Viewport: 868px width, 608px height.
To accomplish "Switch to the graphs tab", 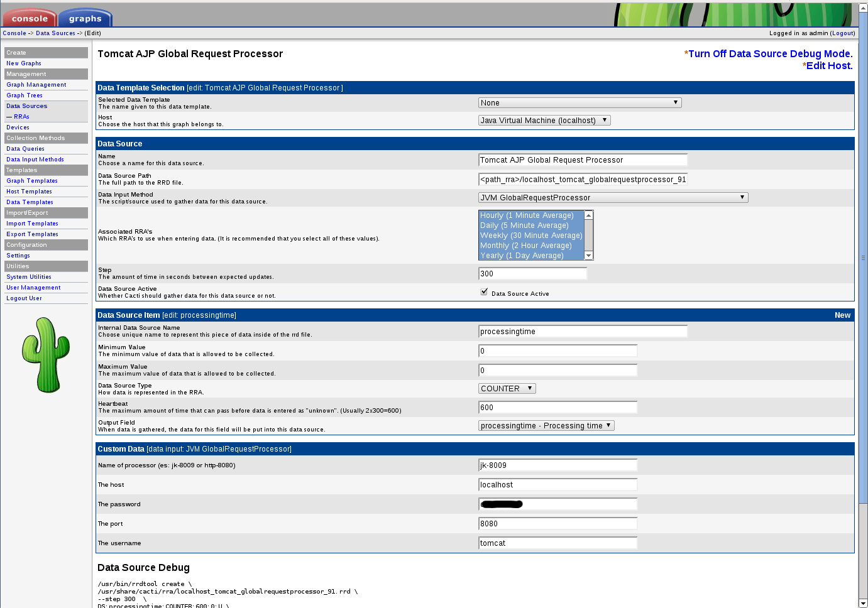I will click(85, 18).
